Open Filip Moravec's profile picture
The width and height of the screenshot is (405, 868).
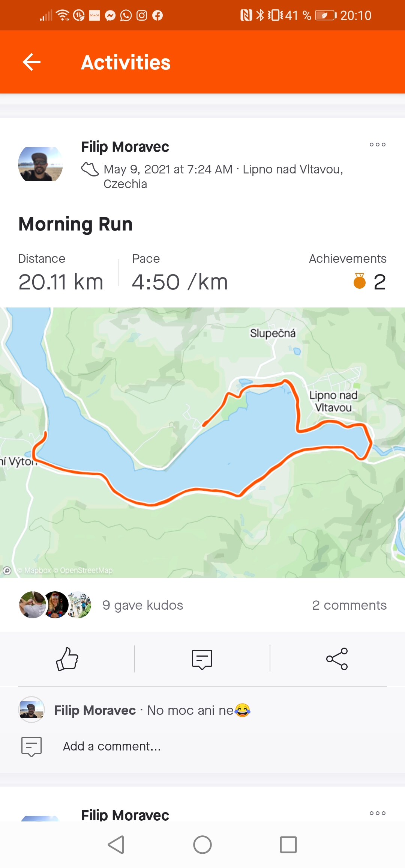point(40,164)
